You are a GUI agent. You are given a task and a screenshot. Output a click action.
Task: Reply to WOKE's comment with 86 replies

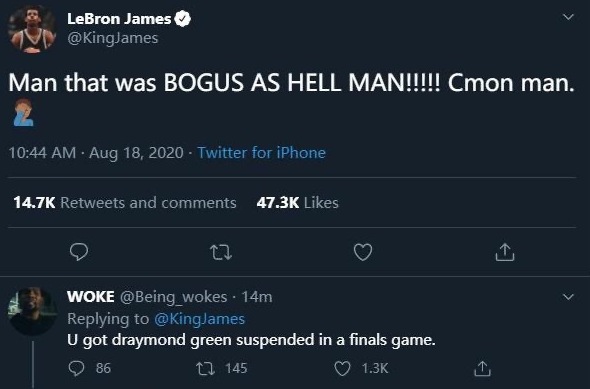click(x=76, y=368)
